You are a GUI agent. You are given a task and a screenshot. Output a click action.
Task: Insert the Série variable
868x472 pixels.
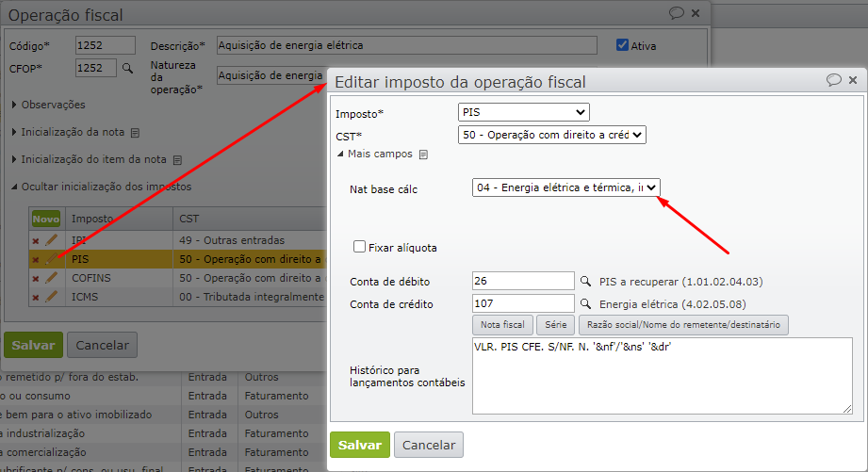556,325
